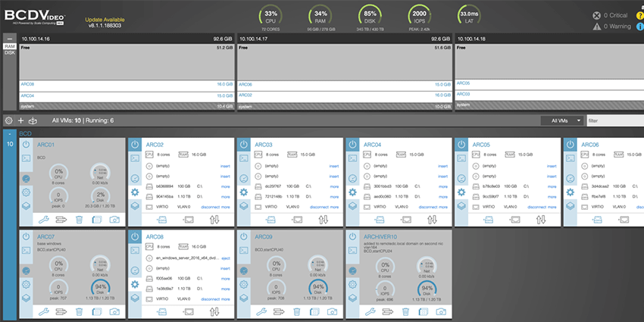The image size is (644, 322).
Task: Toggle power for ARC08
Action: (x=135, y=237)
